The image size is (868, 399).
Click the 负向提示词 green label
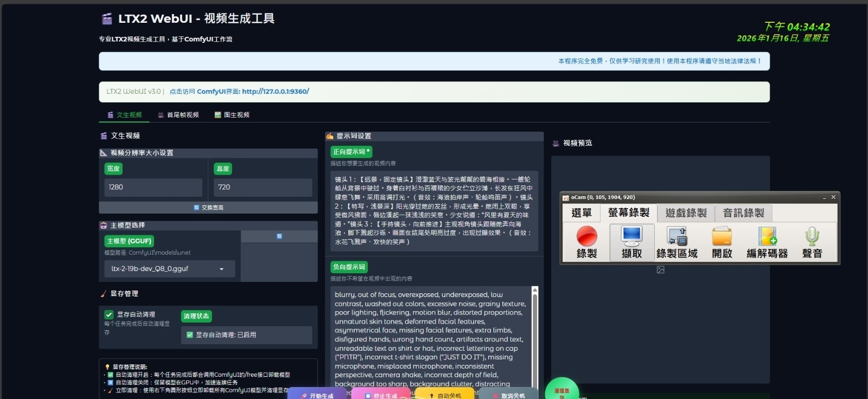349,267
